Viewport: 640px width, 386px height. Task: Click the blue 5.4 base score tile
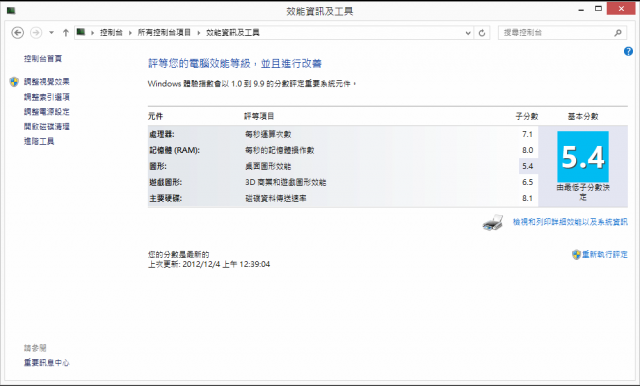click(x=583, y=157)
